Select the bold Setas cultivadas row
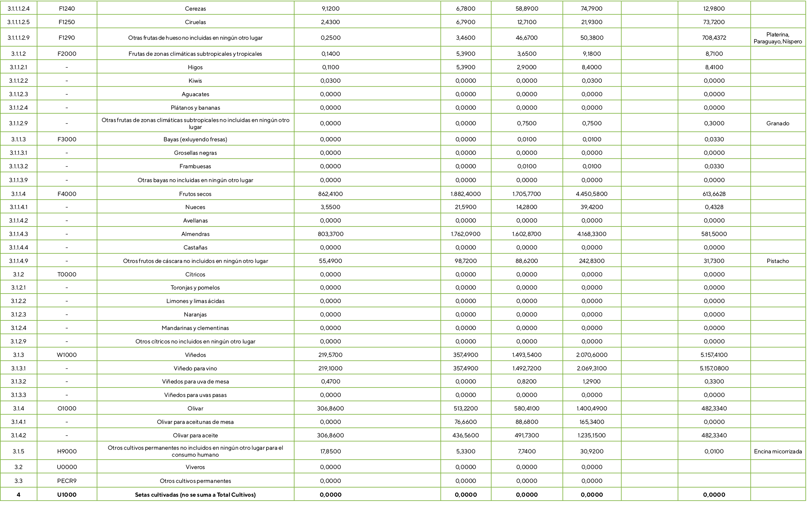Screen dimensions: 809x532 (195, 494)
